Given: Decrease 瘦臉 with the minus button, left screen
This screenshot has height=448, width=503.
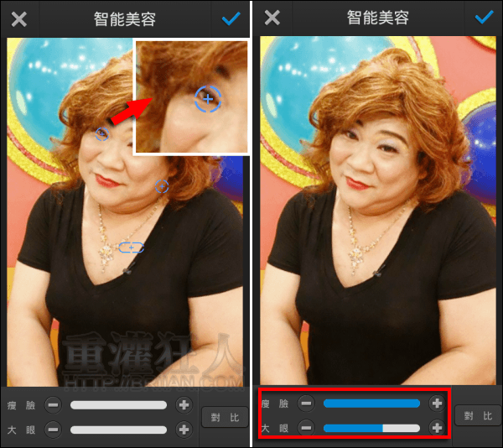Looking at the screenshot, I should [53, 405].
